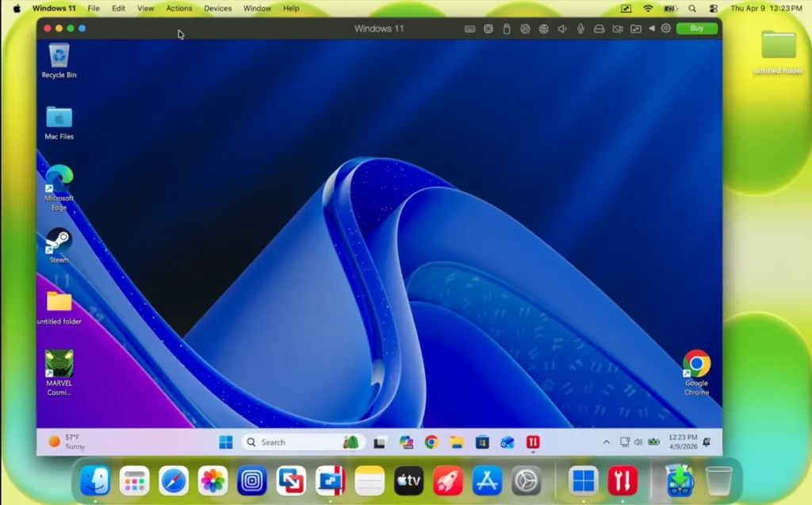812x505 pixels.
Task: Click the USB device icon in toolbar
Action: (507, 29)
